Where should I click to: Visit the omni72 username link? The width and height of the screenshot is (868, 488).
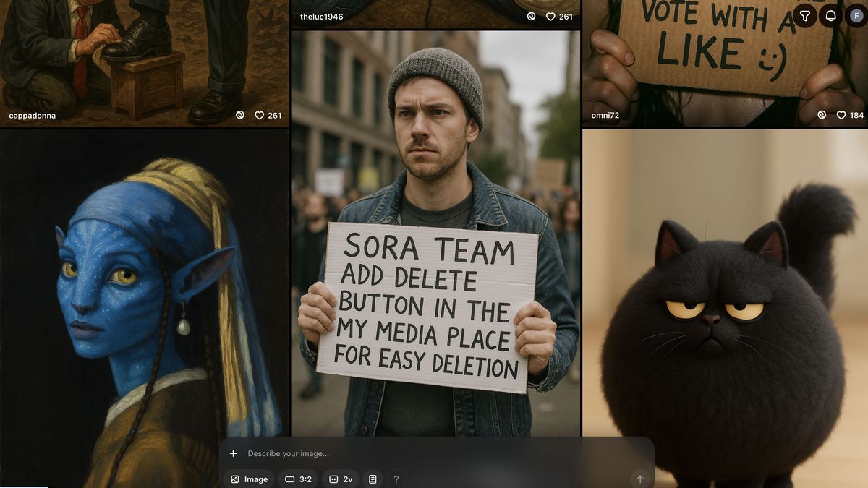(605, 115)
